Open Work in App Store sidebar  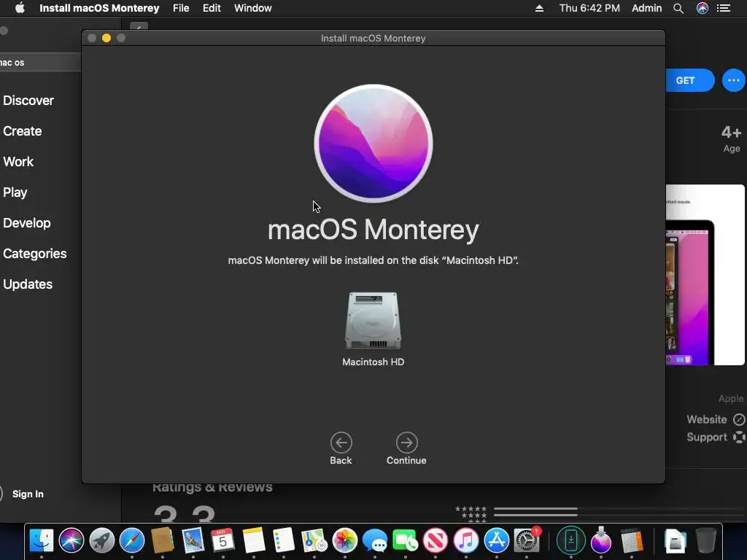coord(18,161)
